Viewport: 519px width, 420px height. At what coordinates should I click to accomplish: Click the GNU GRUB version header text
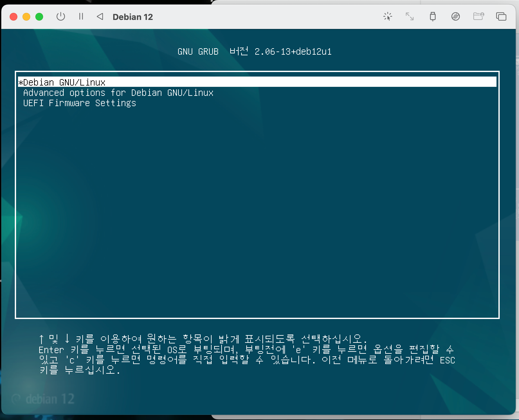tap(254, 51)
